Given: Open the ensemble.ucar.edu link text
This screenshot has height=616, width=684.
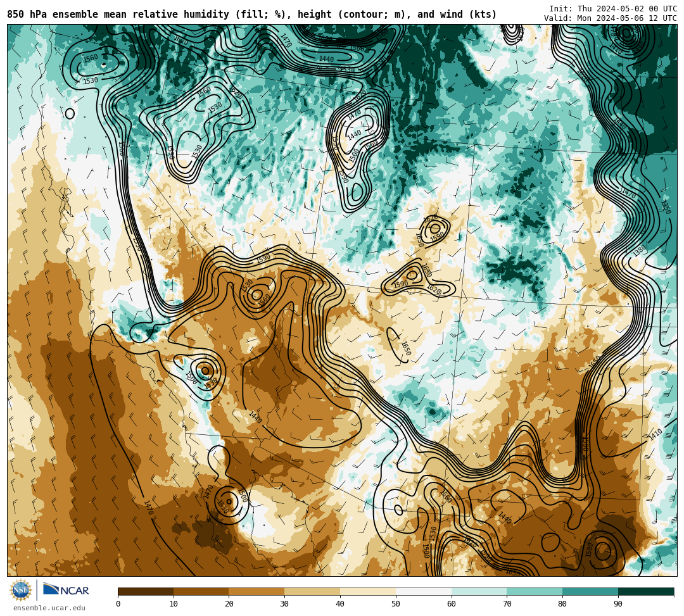Looking at the screenshot, I should coord(49,608).
